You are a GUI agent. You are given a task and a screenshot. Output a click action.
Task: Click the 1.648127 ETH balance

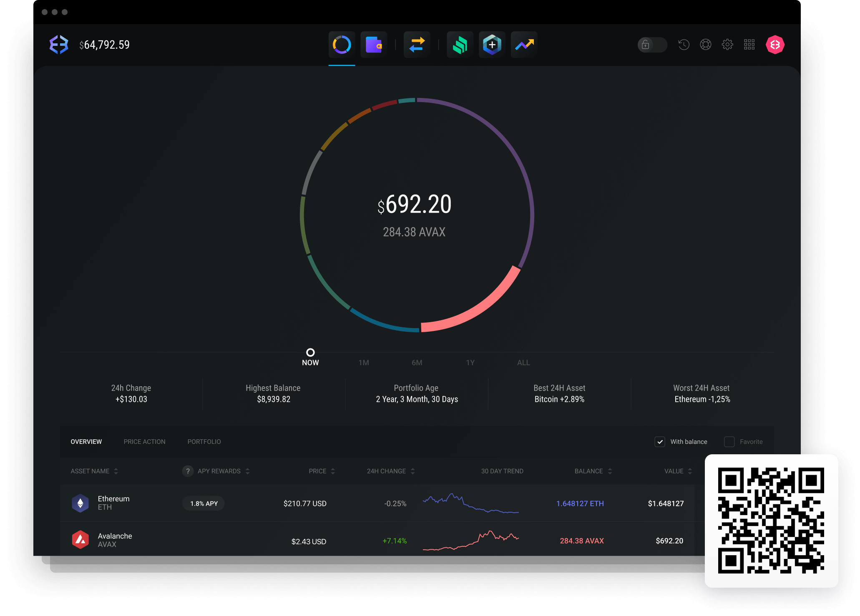point(580,503)
